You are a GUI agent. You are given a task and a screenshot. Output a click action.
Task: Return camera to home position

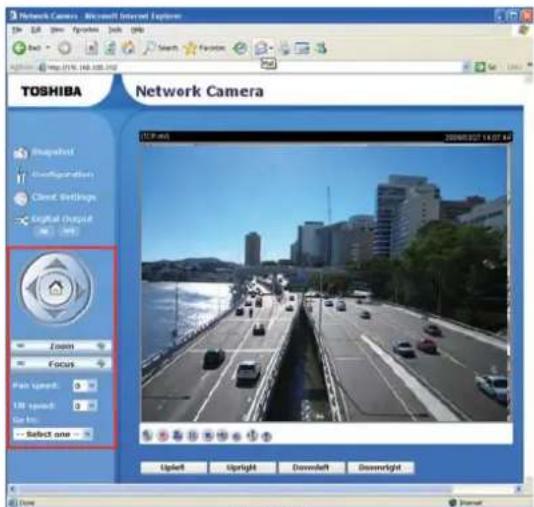pyautogui.click(x=56, y=288)
